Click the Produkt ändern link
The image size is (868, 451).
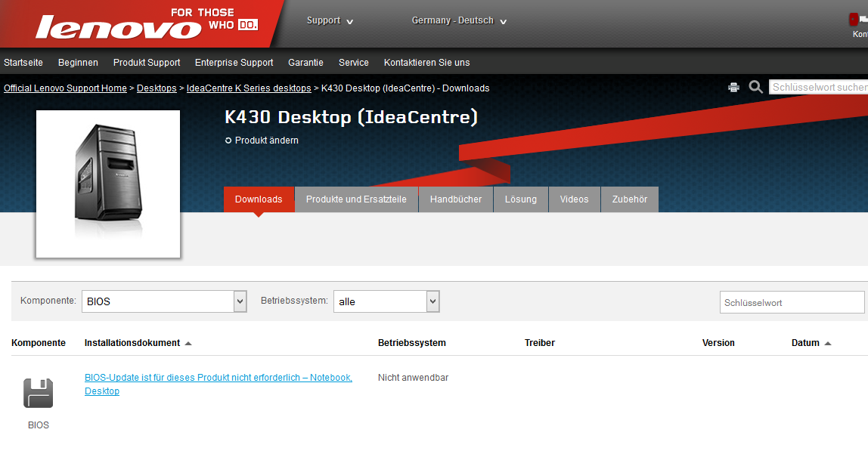click(x=267, y=141)
